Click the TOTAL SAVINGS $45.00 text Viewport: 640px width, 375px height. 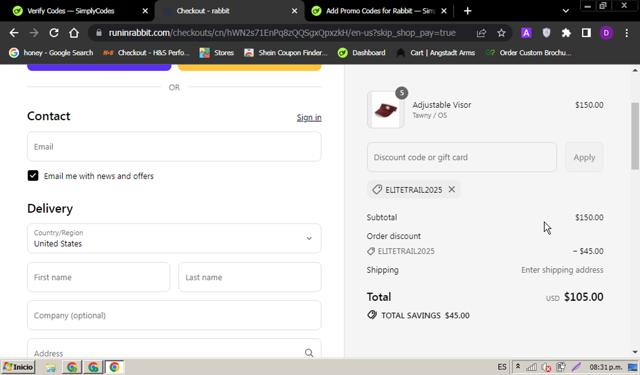pyautogui.click(x=425, y=315)
